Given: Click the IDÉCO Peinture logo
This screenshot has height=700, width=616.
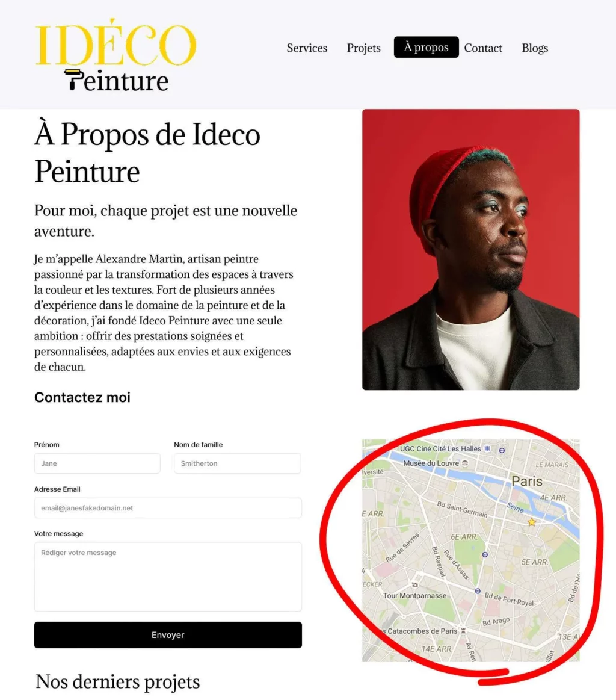Looking at the screenshot, I should click(x=115, y=55).
